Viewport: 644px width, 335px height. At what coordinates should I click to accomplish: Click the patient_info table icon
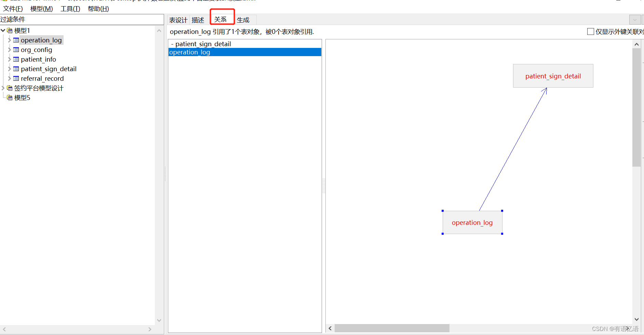16,59
